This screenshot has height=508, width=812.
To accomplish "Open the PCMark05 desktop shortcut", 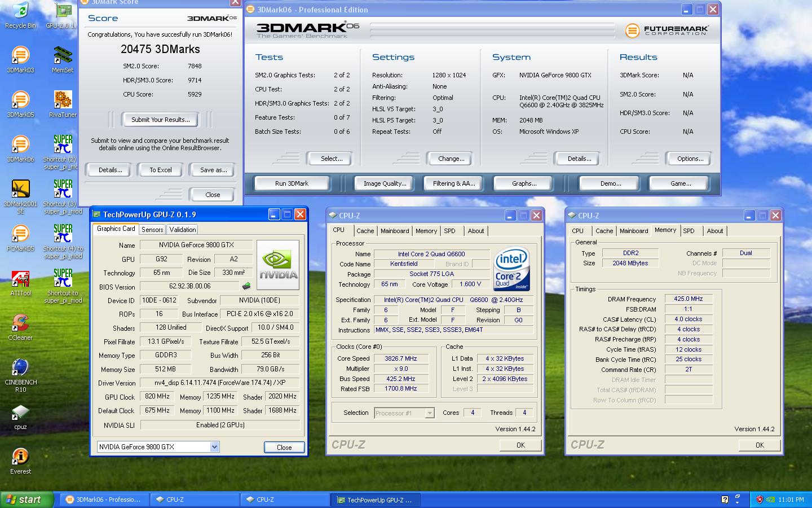I will [x=20, y=238].
